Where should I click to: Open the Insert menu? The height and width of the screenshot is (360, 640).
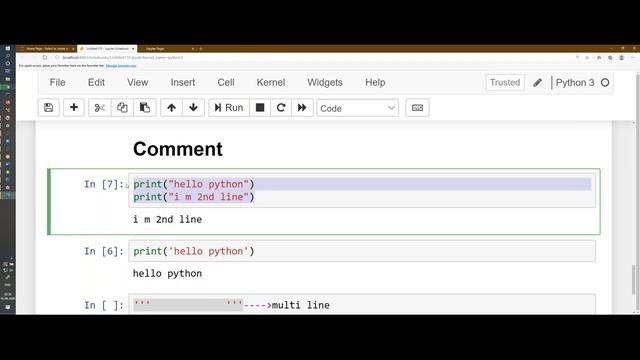click(183, 82)
